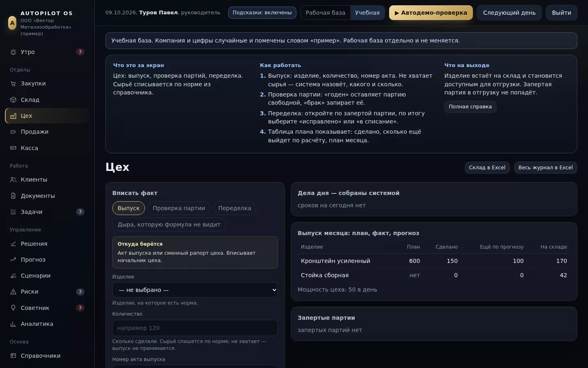Viewport: 588px width, 368px height.
Task: Click the trend arrow icon for Прогноз
Action: (x=13, y=260)
